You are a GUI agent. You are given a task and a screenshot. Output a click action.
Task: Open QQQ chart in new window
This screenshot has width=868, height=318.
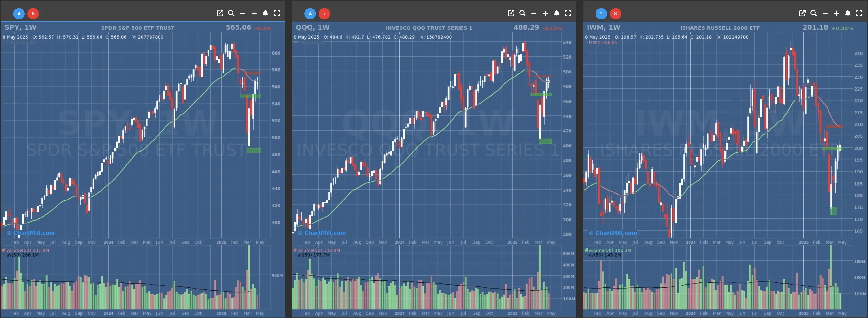coord(511,13)
